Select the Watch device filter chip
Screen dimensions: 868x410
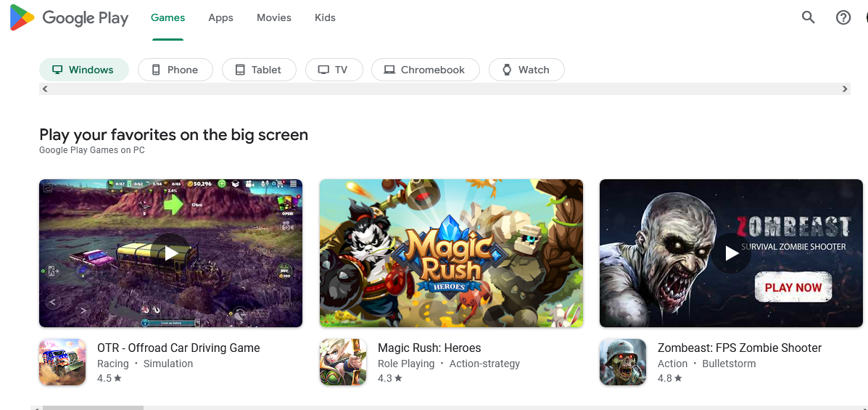(526, 70)
